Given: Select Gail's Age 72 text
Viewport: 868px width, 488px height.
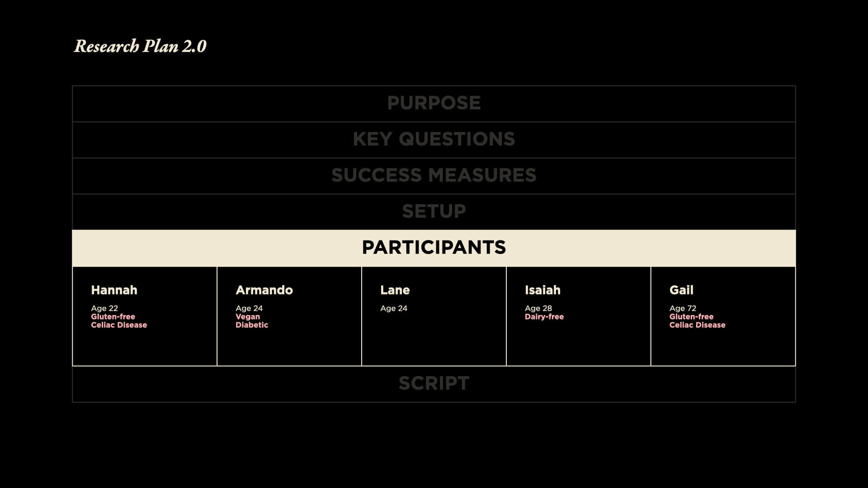Looking at the screenshot, I should click(683, 308).
